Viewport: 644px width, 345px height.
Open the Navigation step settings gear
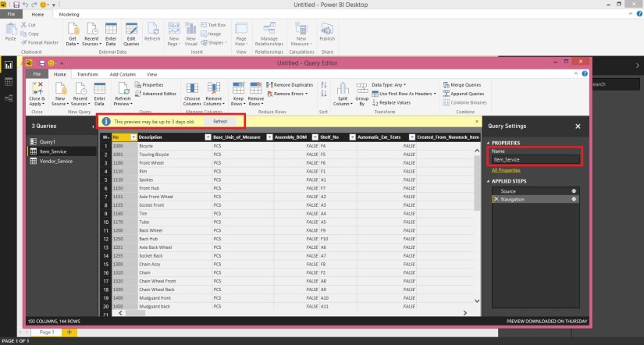[574, 200]
